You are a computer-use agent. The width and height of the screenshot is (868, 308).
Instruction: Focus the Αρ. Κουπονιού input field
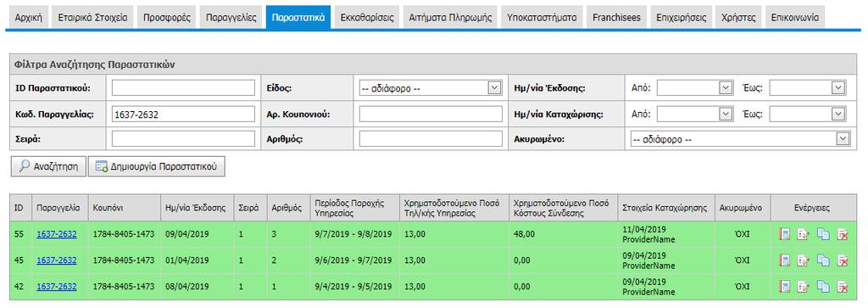coord(431,114)
